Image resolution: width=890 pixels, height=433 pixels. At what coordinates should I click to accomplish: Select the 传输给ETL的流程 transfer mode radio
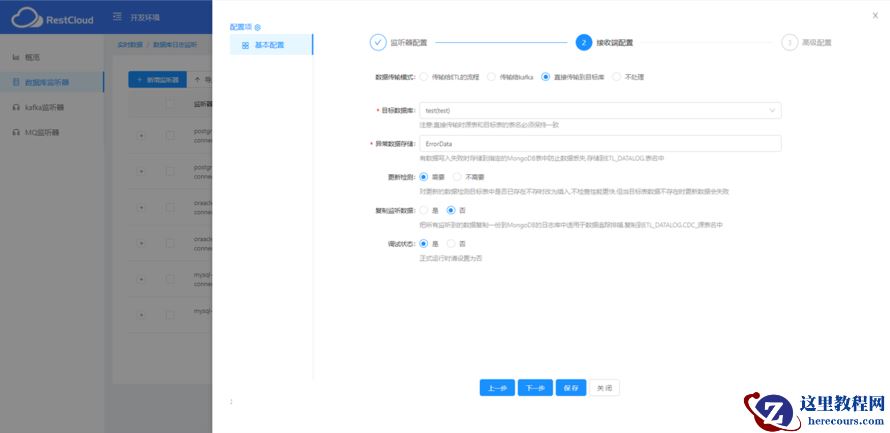point(423,77)
